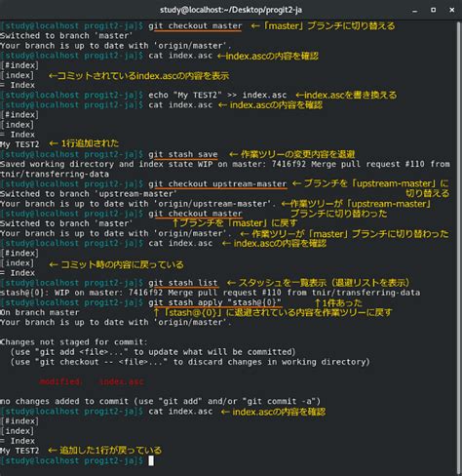Click the hint line about "git add <file>..."
This screenshot has width=462, height=476.
pos(153,352)
